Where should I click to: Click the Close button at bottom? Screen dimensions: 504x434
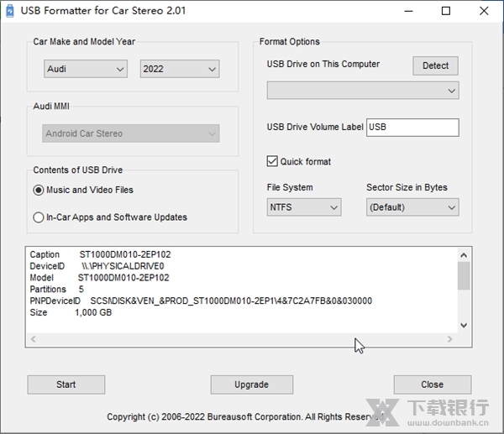[x=433, y=384]
